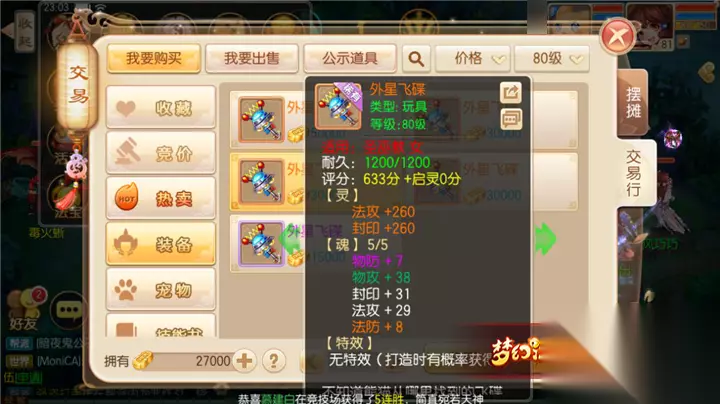Viewport: 720px width, 404px height.
Task: Select the third 外星飞碟 item thumbnail
Action: (261, 243)
